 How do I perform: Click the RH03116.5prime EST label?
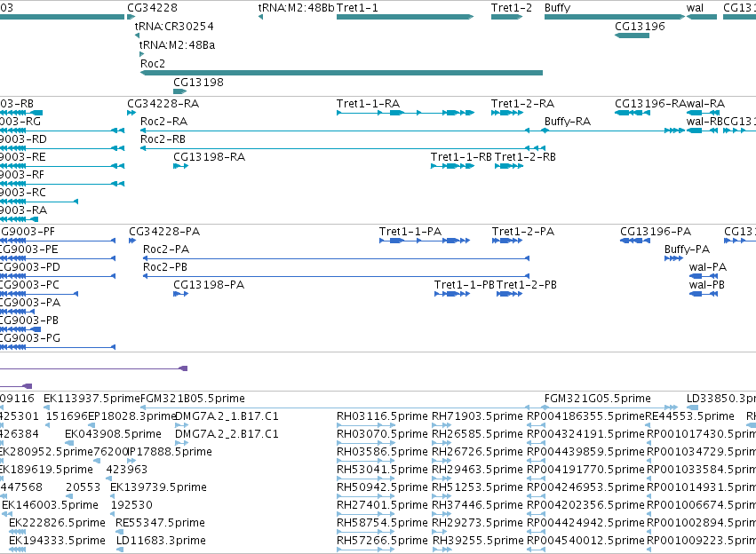[382, 416]
